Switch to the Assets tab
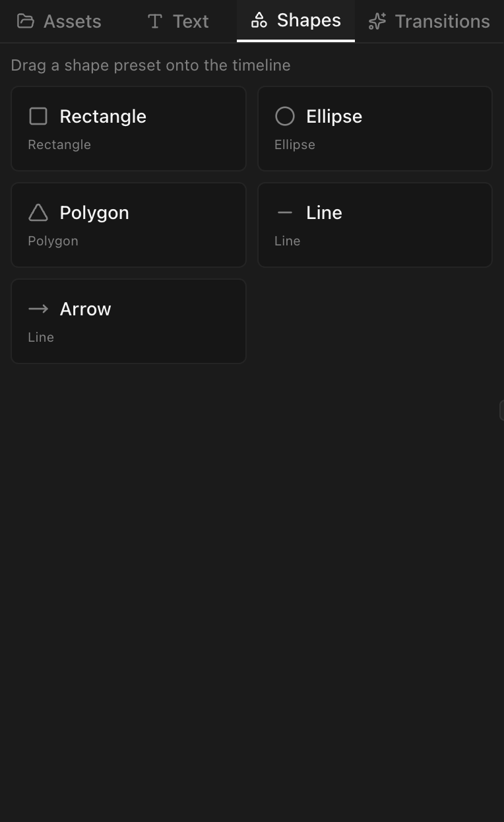The height and width of the screenshot is (822, 504). pyautogui.click(x=72, y=21)
